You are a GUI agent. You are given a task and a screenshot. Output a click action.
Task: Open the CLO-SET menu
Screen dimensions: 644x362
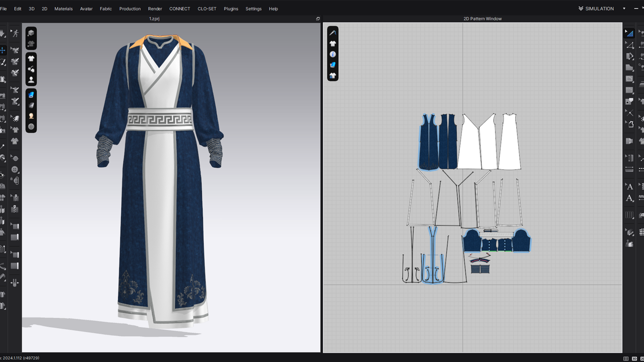tap(207, 9)
